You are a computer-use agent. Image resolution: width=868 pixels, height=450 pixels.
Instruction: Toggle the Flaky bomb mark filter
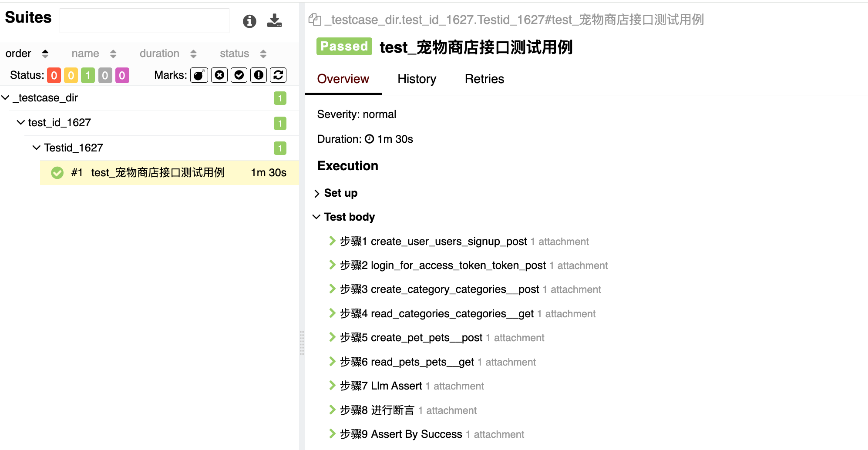[x=199, y=75]
